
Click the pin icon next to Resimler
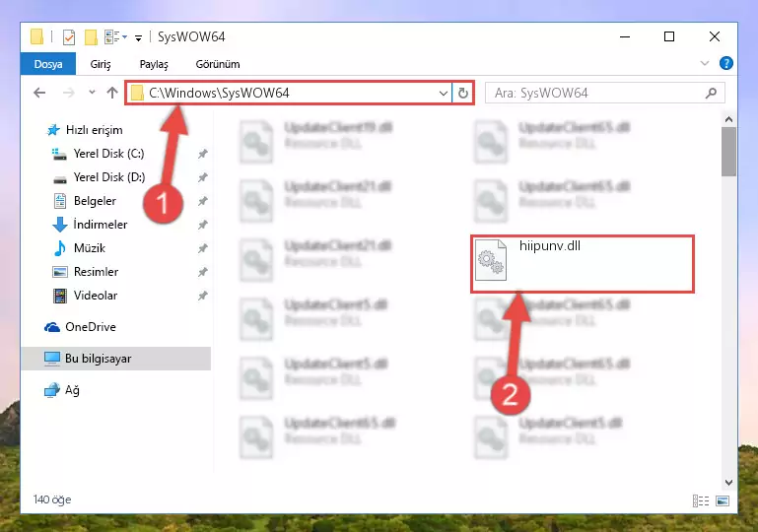click(x=202, y=272)
